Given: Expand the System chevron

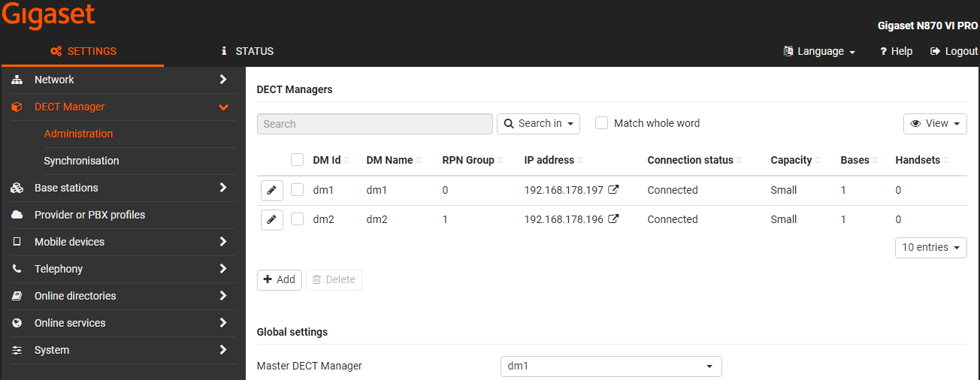Looking at the screenshot, I should (x=223, y=350).
